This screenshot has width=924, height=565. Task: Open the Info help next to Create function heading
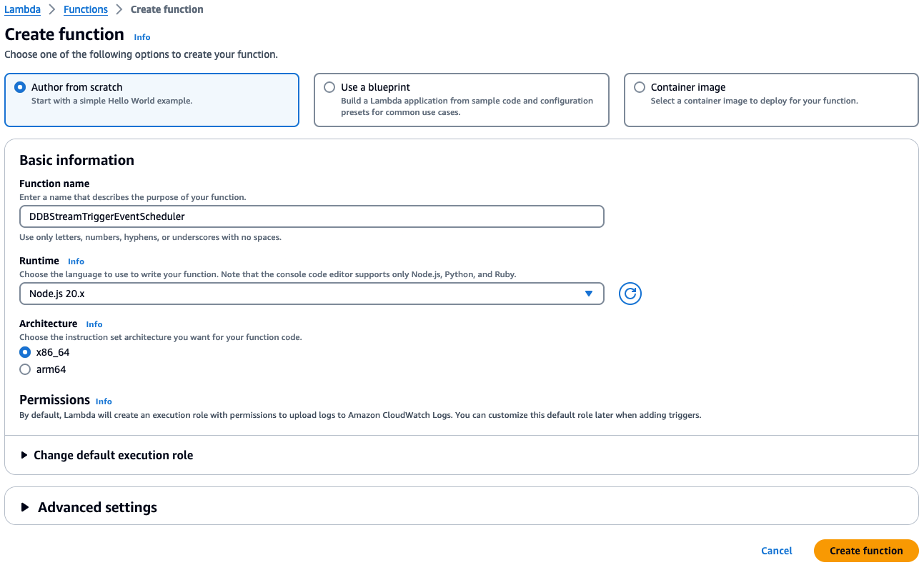(141, 37)
